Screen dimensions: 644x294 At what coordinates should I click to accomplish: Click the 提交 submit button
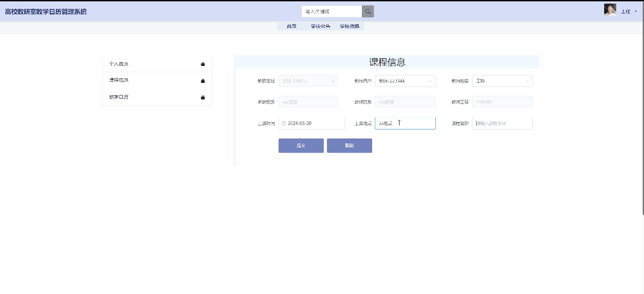pyautogui.click(x=301, y=145)
